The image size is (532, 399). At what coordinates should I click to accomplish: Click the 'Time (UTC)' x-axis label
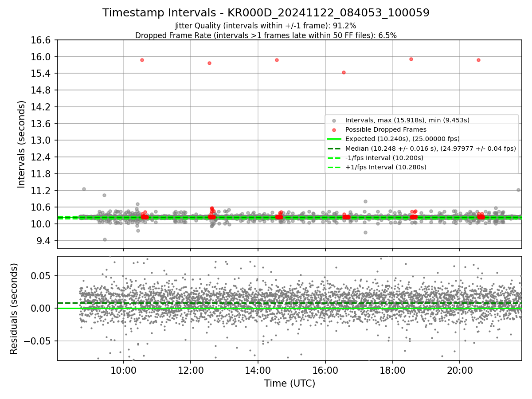[x=289, y=383]
